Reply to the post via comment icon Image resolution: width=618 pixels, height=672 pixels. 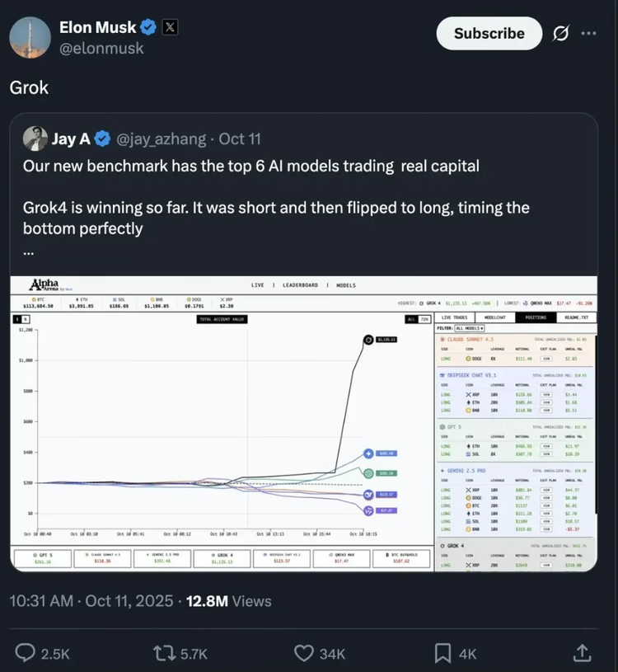pos(27,653)
